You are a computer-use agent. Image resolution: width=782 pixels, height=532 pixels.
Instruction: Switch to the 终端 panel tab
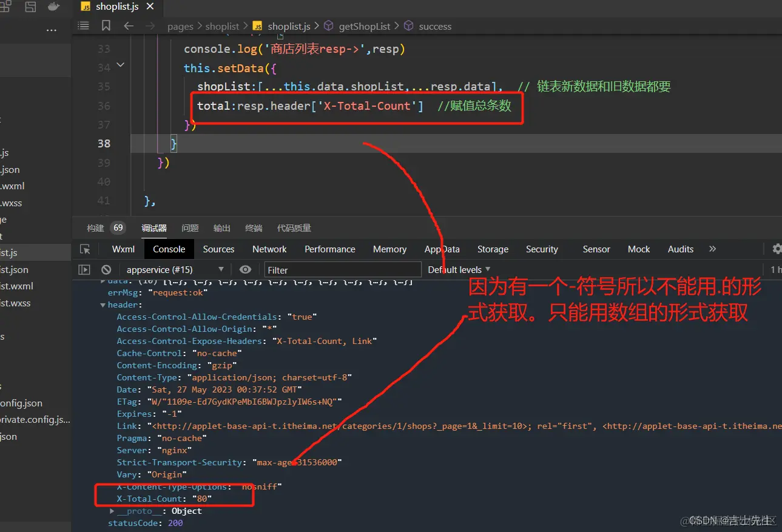point(254,228)
